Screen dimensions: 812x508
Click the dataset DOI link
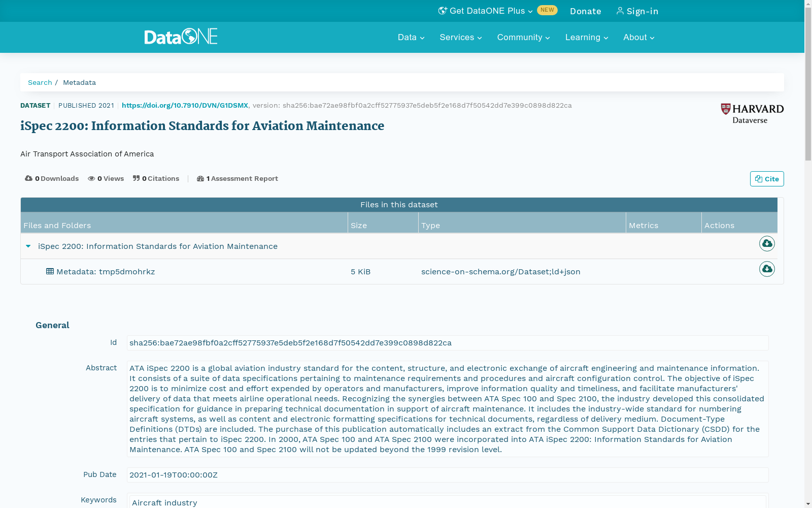point(184,105)
